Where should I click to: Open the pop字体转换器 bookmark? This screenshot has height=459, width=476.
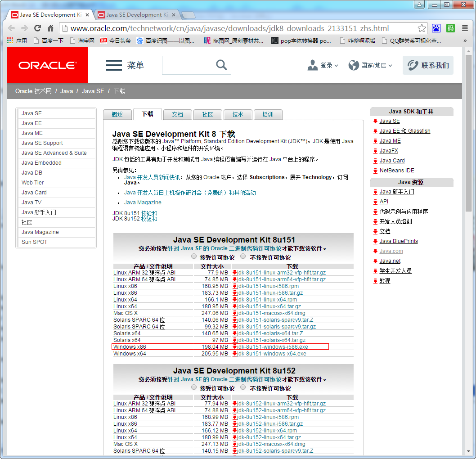(301, 40)
